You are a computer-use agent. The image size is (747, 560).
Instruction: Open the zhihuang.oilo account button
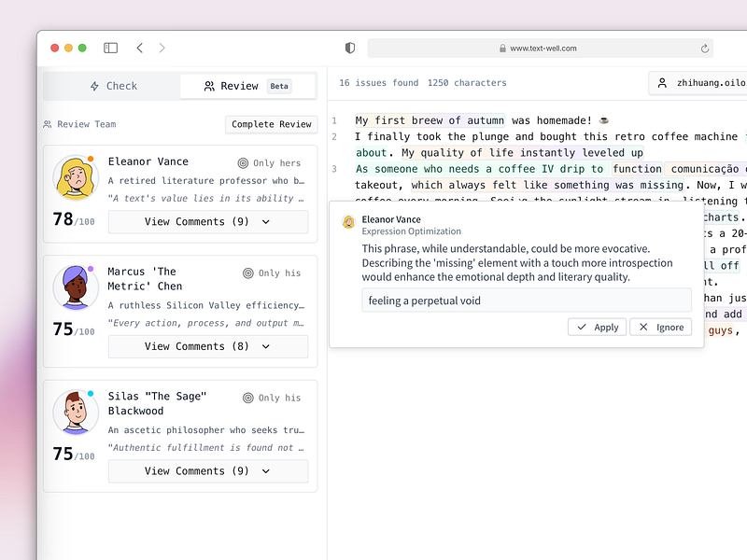[x=698, y=83]
